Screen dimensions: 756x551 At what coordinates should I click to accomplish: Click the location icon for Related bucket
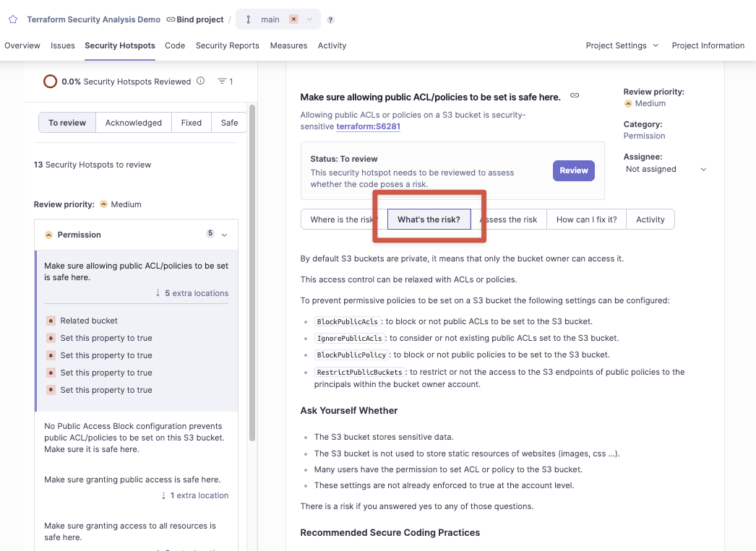pos(51,321)
